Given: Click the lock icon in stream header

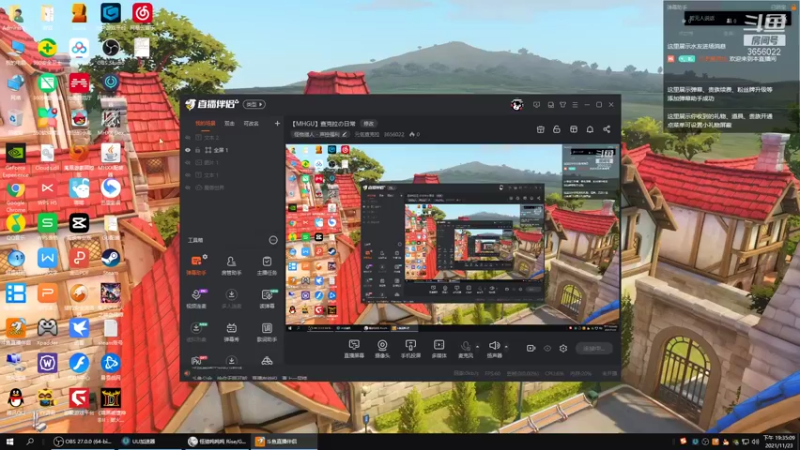Looking at the screenshot, I should tap(557, 129).
